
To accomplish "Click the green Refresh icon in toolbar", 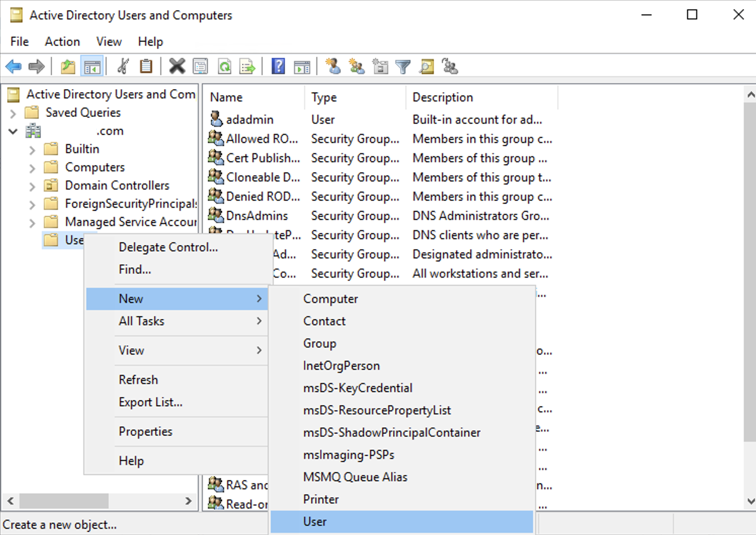I will [224, 66].
